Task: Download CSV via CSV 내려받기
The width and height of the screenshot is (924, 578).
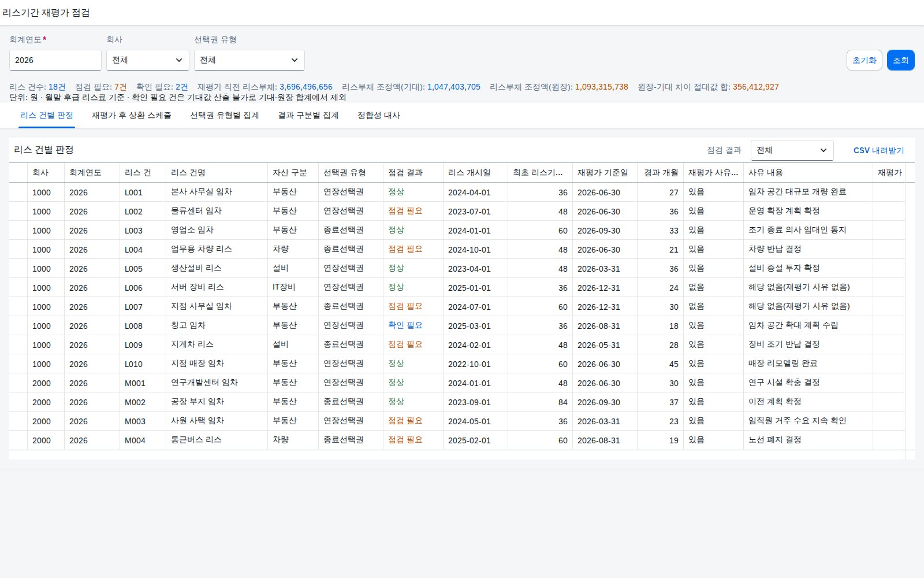Action: click(878, 150)
